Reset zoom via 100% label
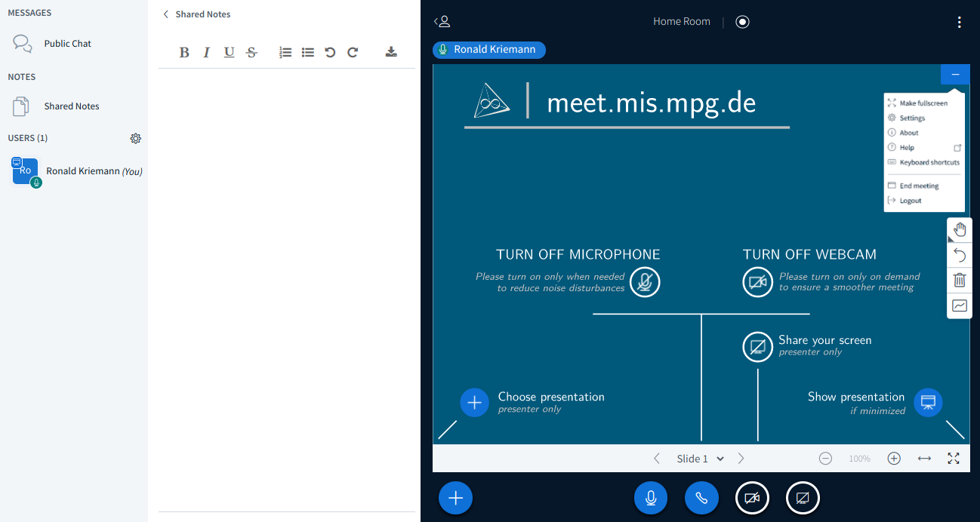The image size is (980, 522). pos(859,459)
